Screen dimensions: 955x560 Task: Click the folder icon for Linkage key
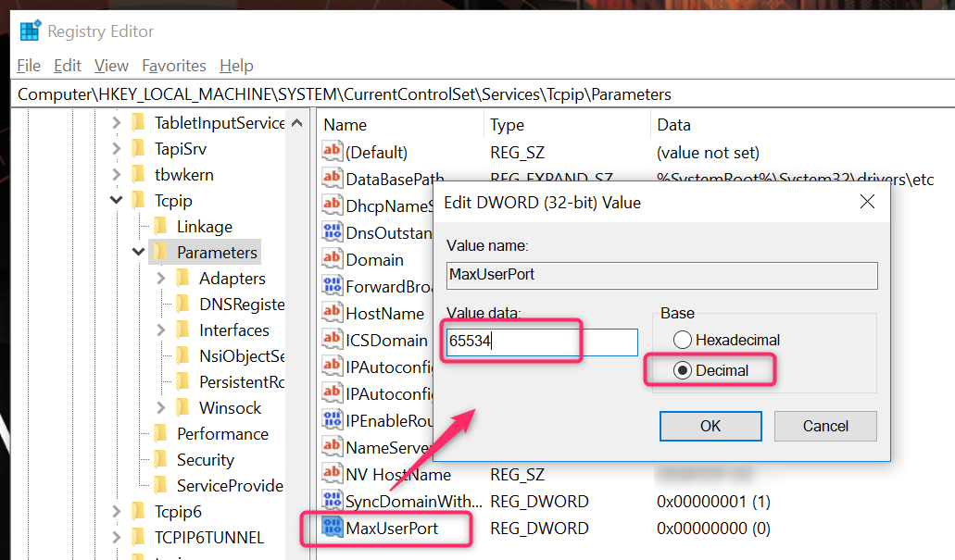(159, 226)
